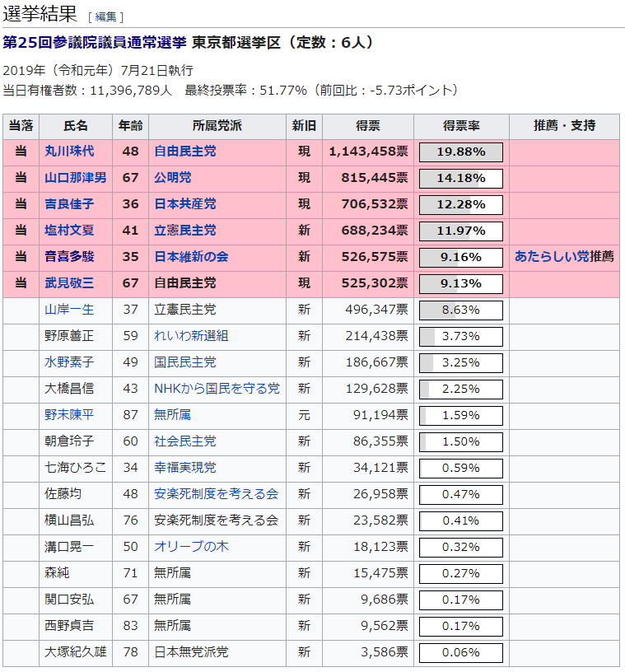Follow the れいわ新選組 party link
Viewport: 625px width, 672px height.
point(191,335)
